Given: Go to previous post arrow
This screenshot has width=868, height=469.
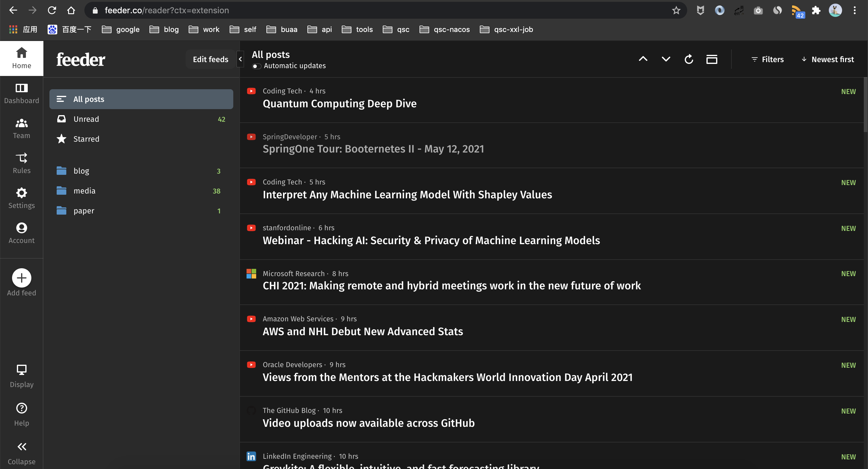Looking at the screenshot, I should pos(643,59).
